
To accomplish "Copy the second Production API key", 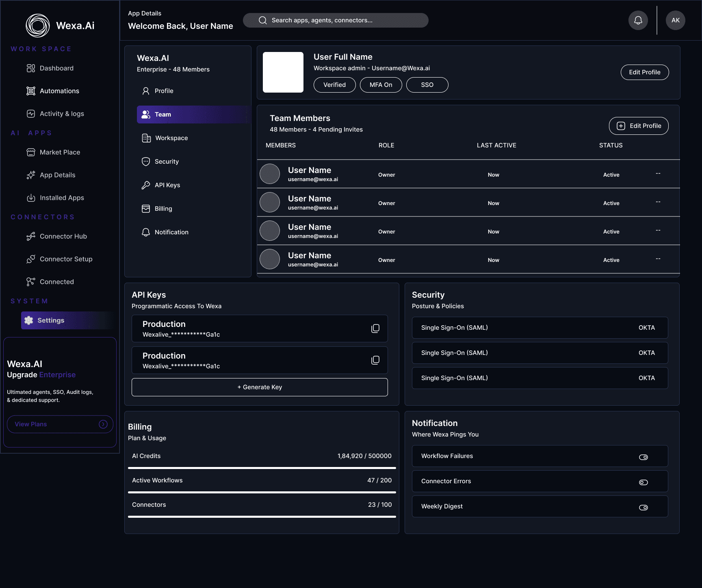I will click(375, 360).
